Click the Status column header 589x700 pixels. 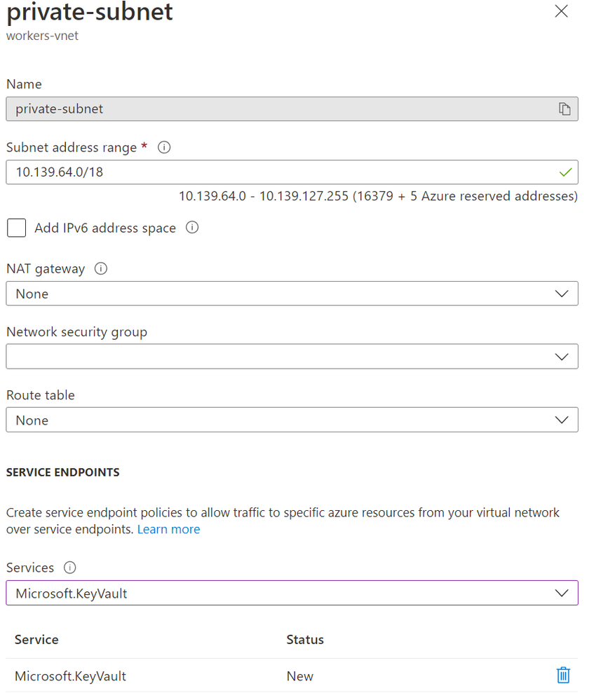pos(305,640)
